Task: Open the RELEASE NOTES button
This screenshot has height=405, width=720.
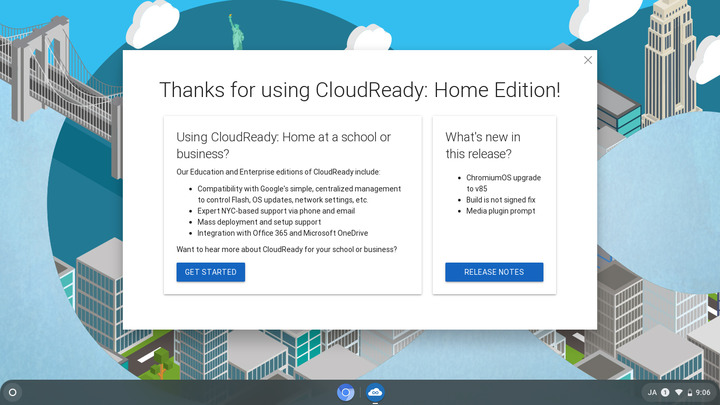Action: click(494, 272)
